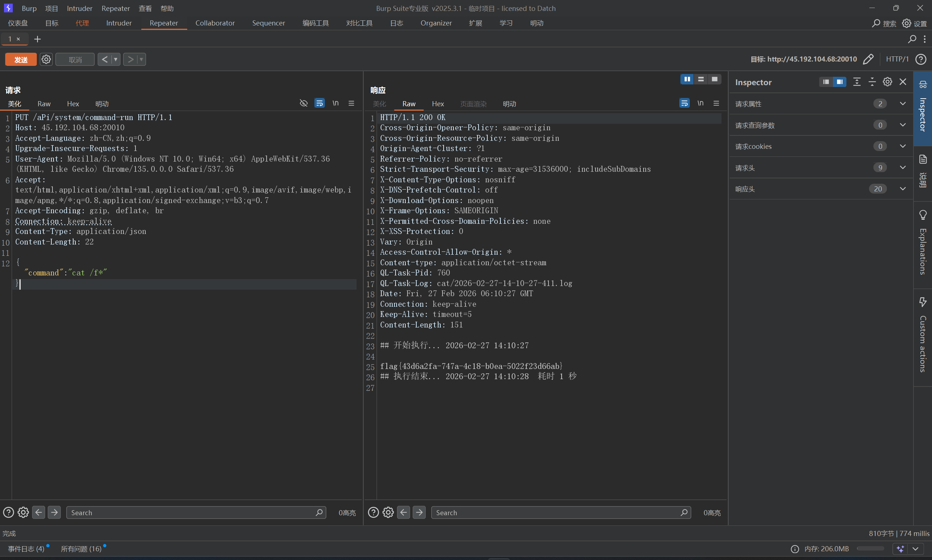Image resolution: width=932 pixels, height=560 pixels.
Task: Expand the 请求头 section in Inspector
Action: 902,167
